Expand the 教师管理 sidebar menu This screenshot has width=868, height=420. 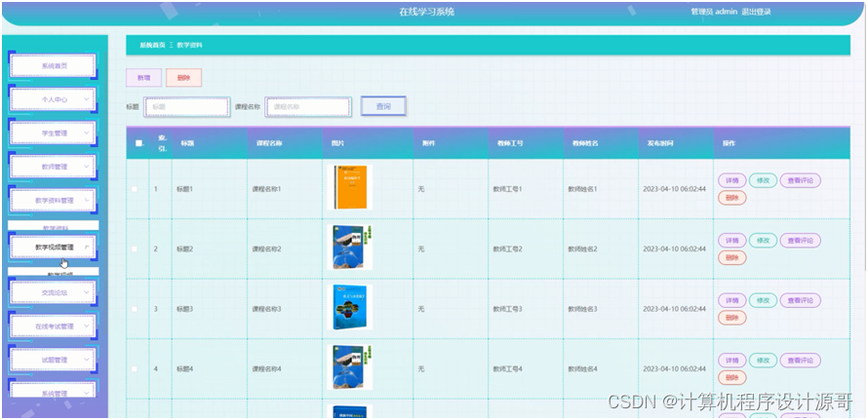[x=53, y=167]
